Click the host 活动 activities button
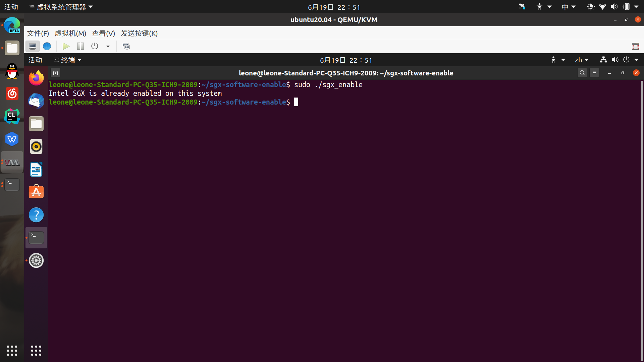The height and width of the screenshot is (362, 644). click(x=11, y=7)
